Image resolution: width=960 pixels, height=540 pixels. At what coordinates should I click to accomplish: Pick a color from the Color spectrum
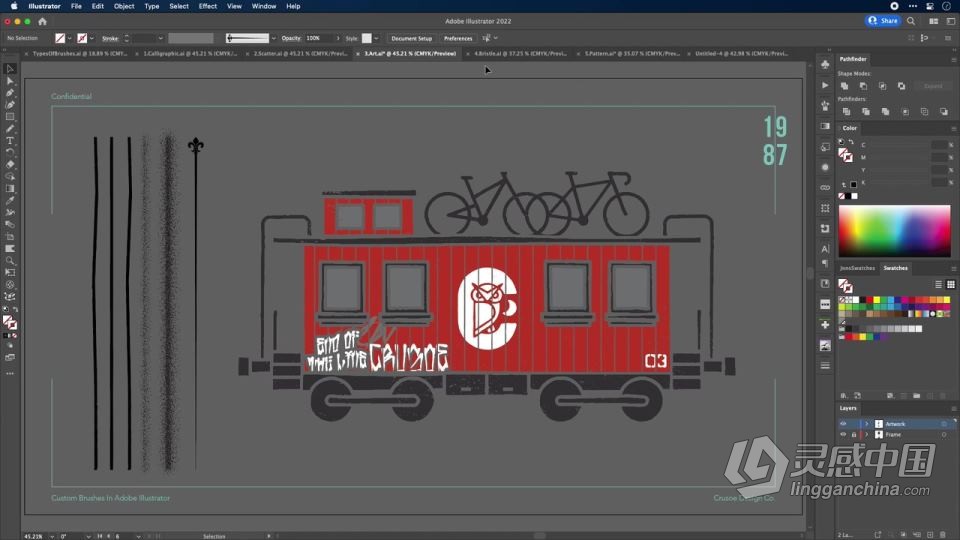tap(894, 231)
